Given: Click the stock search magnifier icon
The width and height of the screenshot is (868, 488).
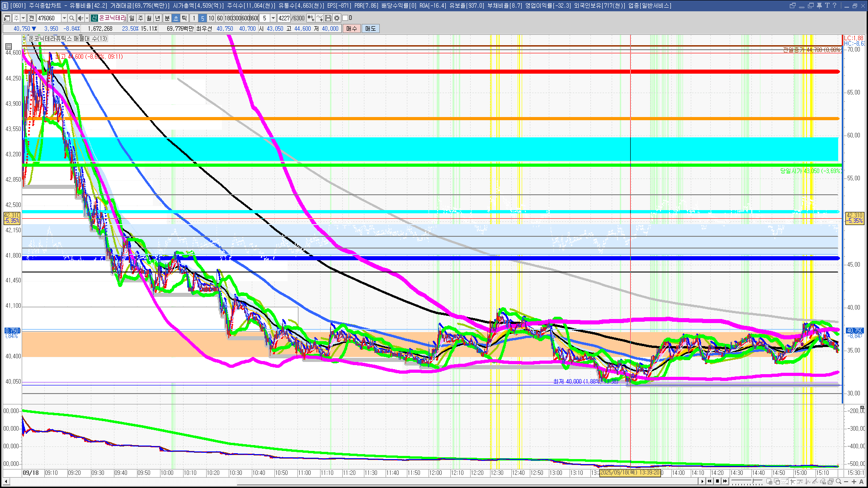Looking at the screenshot, I should click(x=71, y=18).
